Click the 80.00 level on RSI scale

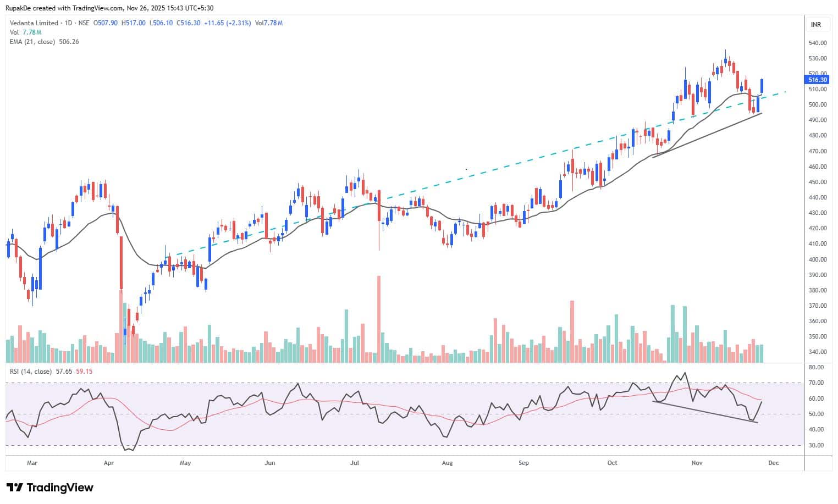[x=817, y=367]
